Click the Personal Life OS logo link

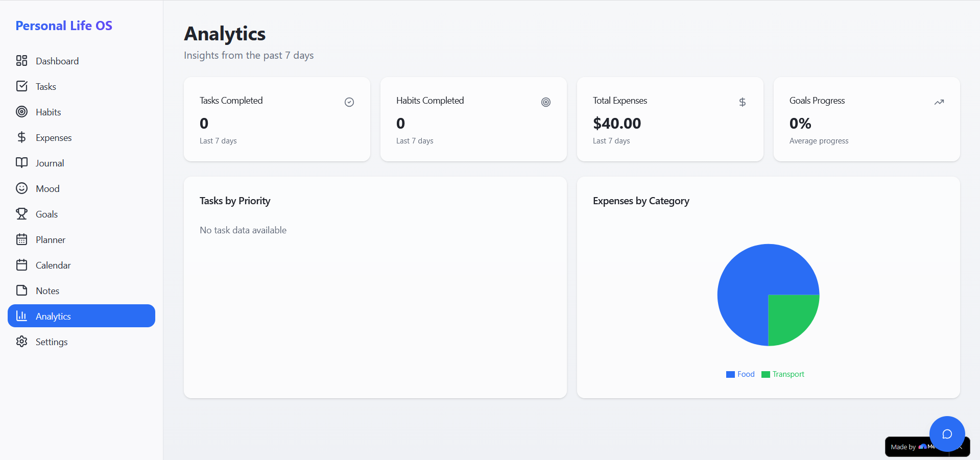[64, 26]
